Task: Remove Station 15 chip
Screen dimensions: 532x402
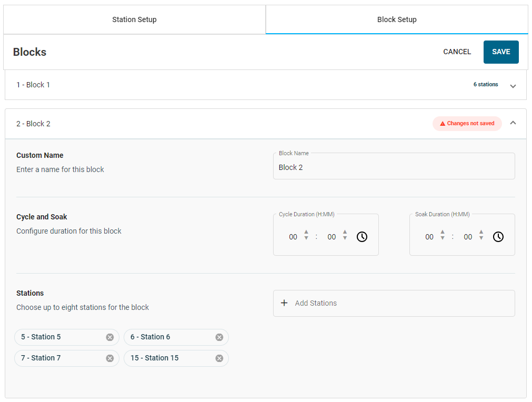Action: pyautogui.click(x=219, y=358)
